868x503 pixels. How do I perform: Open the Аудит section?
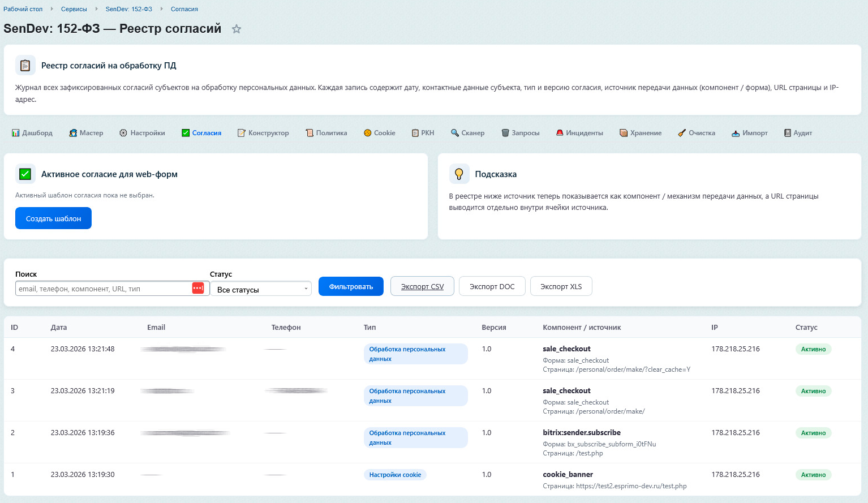[x=798, y=133]
